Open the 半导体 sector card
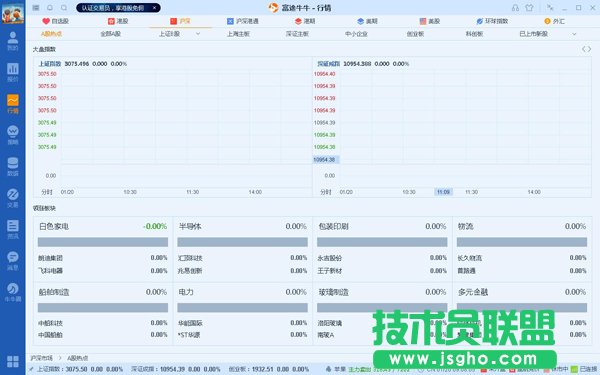The image size is (600, 375). [x=242, y=249]
